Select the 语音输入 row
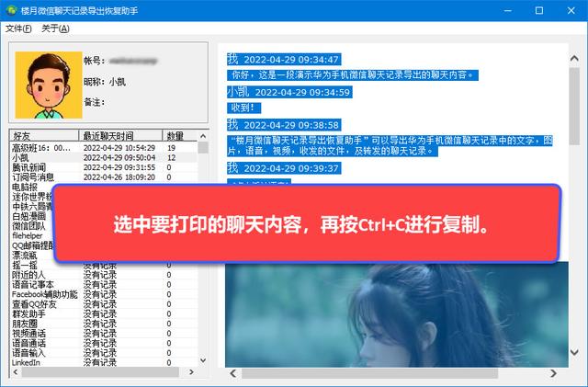 104,353
